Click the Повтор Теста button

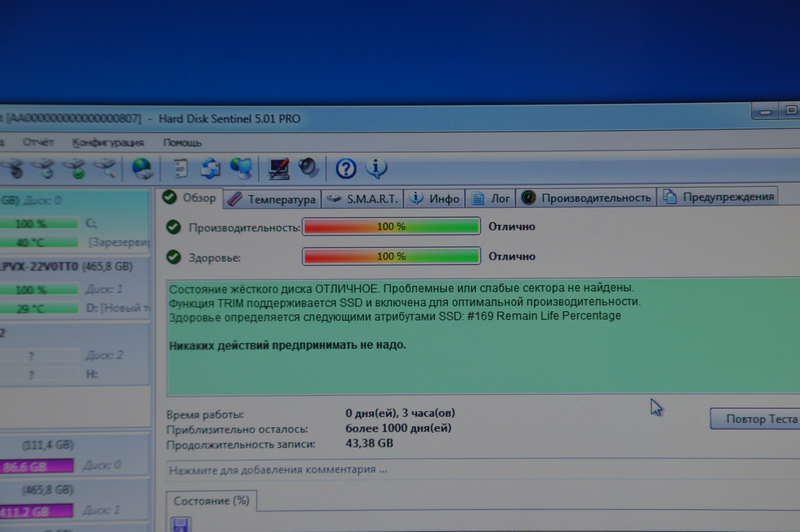[x=755, y=419]
